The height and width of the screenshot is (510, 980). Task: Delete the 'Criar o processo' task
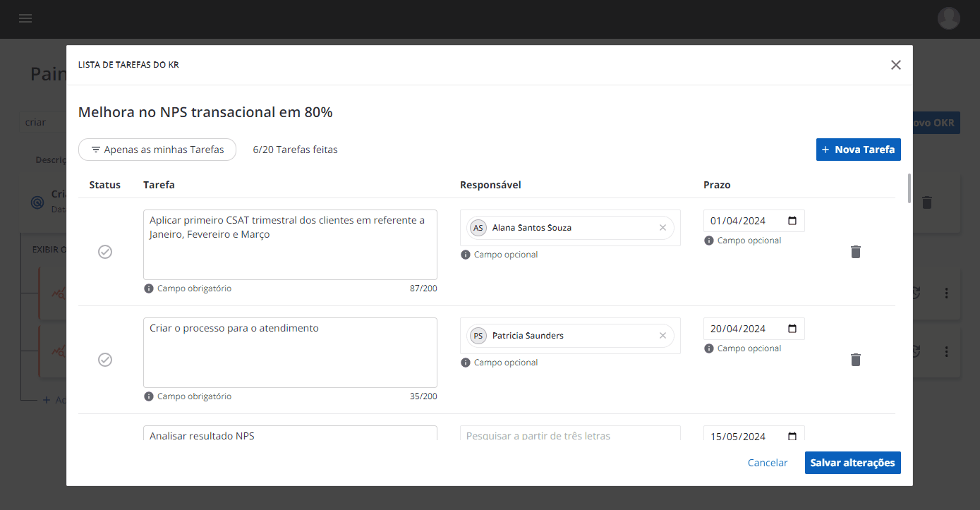855,360
